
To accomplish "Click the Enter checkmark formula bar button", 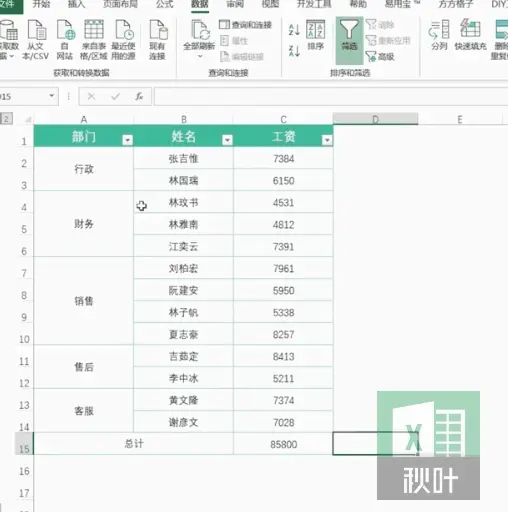I will click(115, 97).
